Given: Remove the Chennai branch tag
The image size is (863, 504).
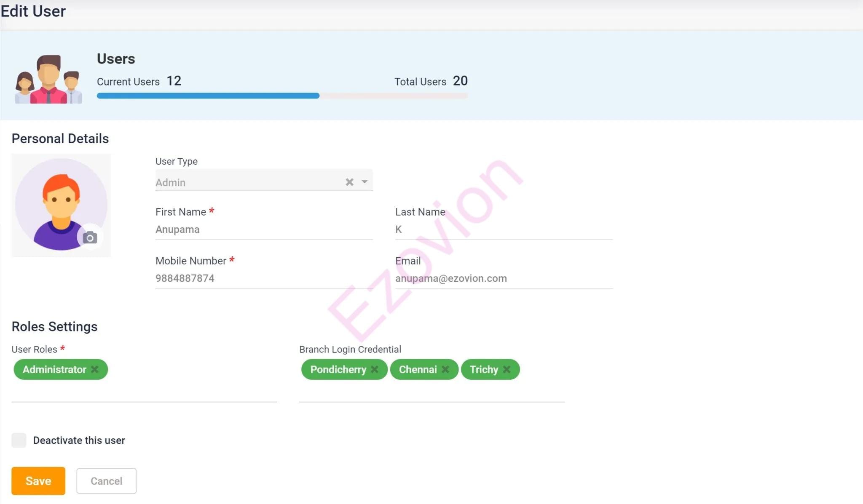Looking at the screenshot, I should pyautogui.click(x=445, y=369).
